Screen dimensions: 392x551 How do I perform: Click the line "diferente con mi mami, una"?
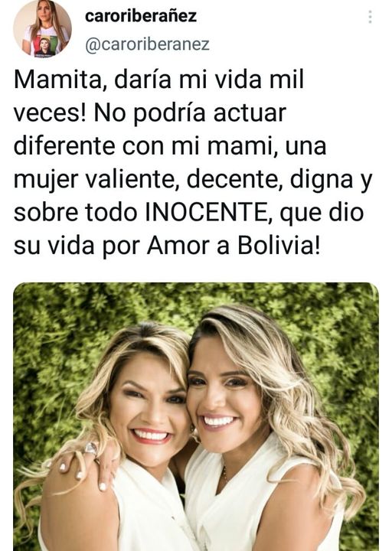[x=170, y=146]
